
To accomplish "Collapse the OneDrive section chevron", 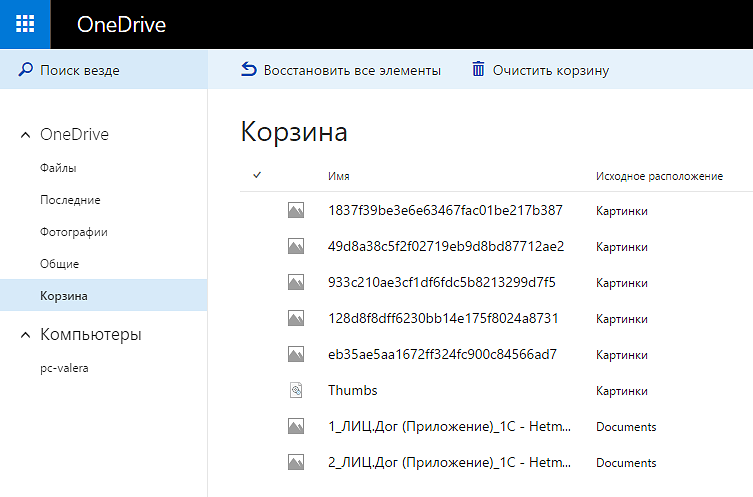I will pos(25,135).
